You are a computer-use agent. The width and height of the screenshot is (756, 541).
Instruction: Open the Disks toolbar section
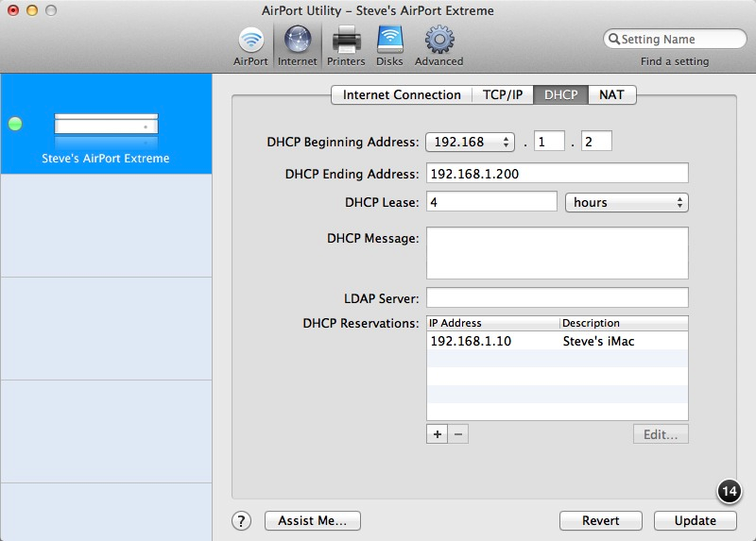[389, 46]
